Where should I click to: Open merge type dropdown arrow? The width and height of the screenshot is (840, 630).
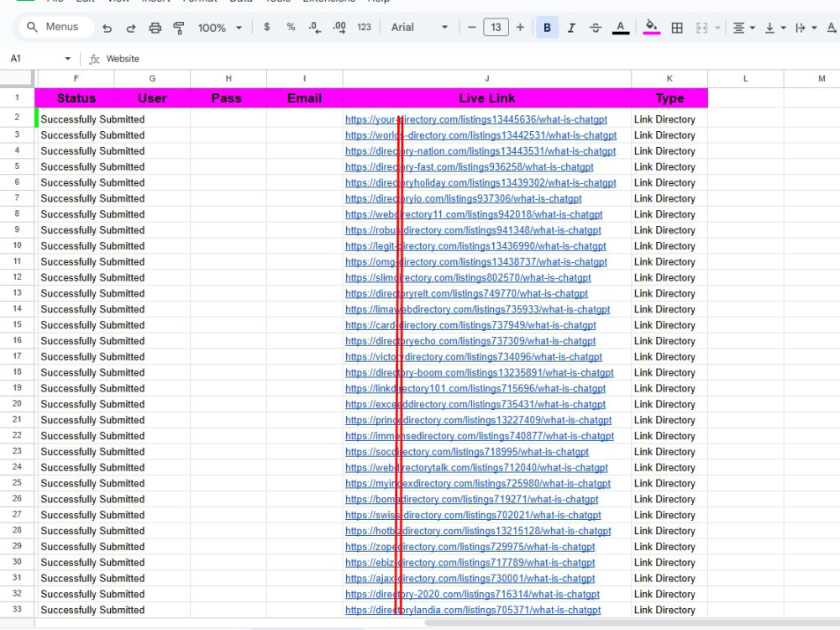pos(717,28)
